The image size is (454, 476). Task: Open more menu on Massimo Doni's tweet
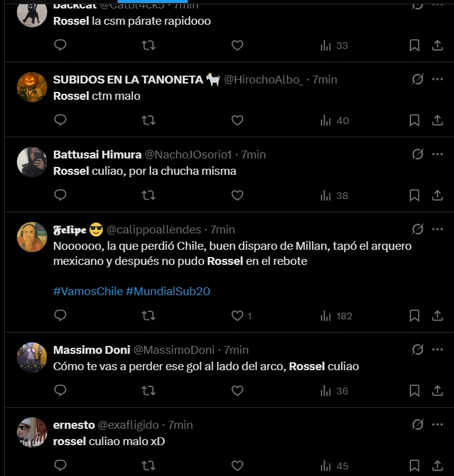(x=437, y=350)
